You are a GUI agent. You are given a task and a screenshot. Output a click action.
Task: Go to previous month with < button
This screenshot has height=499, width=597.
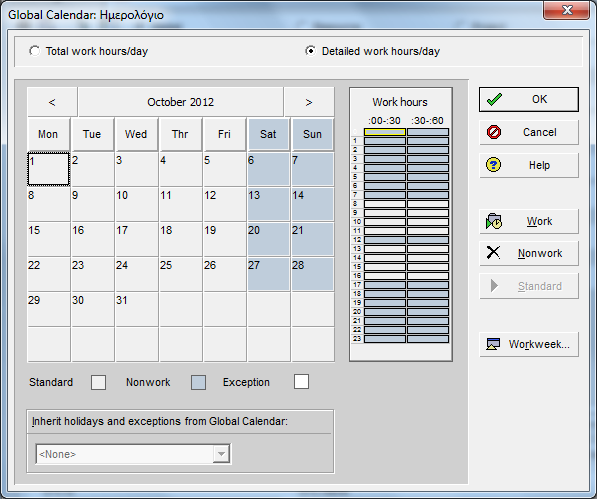[52, 102]
